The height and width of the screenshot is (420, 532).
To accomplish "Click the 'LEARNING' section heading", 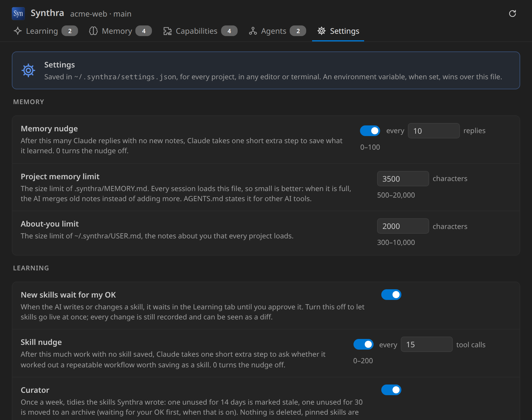I will [31, 268].
